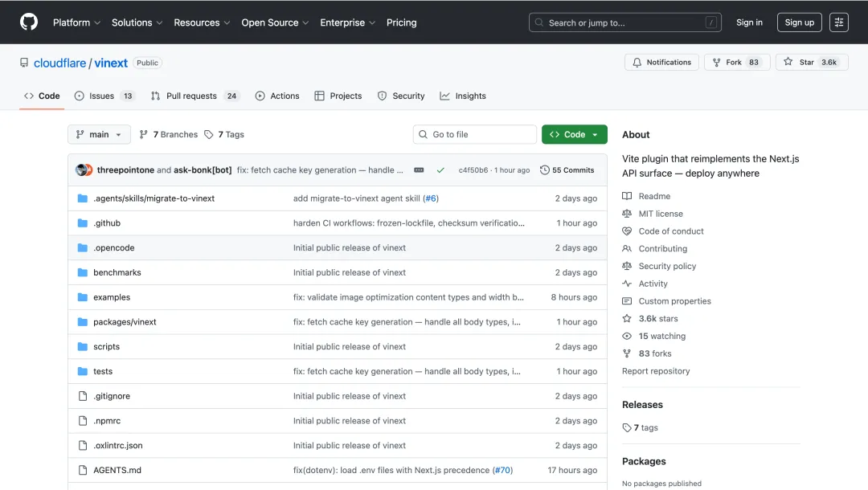Open the Pricing link
The image size is (868, 490).
(401, 22)
